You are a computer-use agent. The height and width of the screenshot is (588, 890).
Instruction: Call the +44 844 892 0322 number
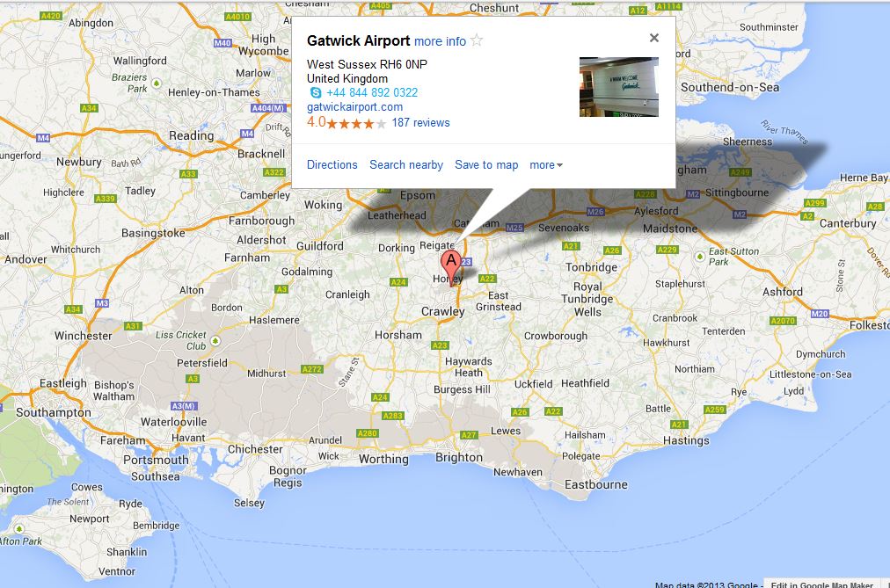point(372,92)
